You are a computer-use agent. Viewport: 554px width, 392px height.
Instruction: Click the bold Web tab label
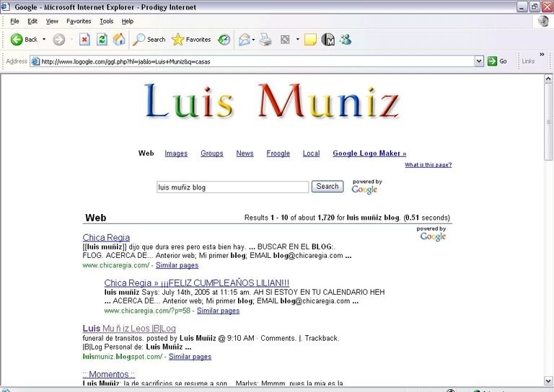click(146, 153)
